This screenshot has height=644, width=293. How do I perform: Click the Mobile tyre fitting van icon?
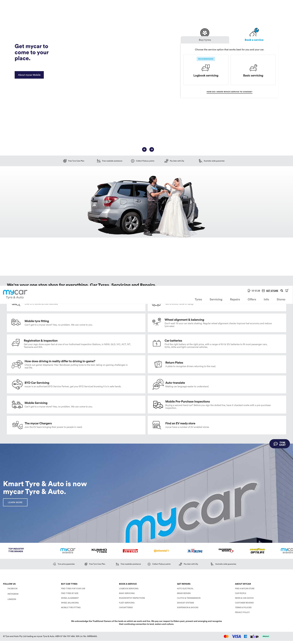[x=16, y=322]
